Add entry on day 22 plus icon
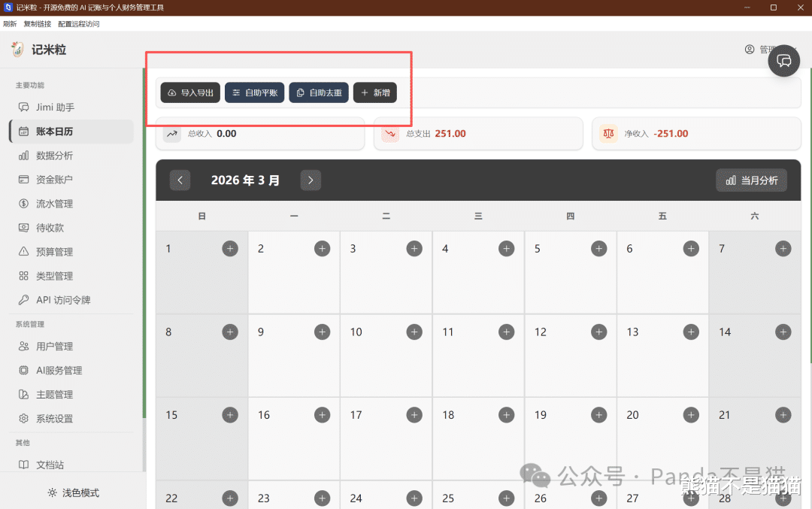Viewport: 812px width, 509px height. point(230,498)
